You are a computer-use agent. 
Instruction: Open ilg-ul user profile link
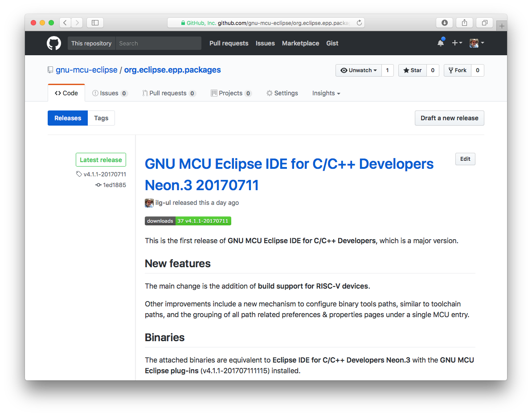[x=163, y=203]
